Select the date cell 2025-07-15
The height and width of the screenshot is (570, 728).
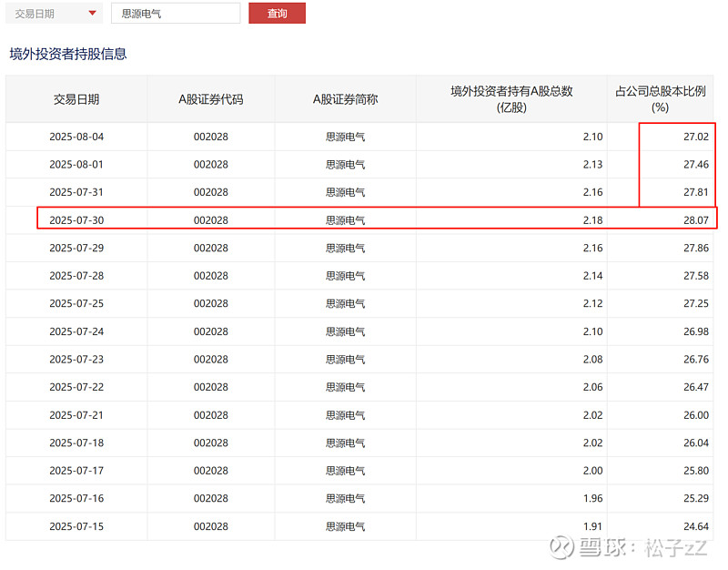[x=76, y=526]
